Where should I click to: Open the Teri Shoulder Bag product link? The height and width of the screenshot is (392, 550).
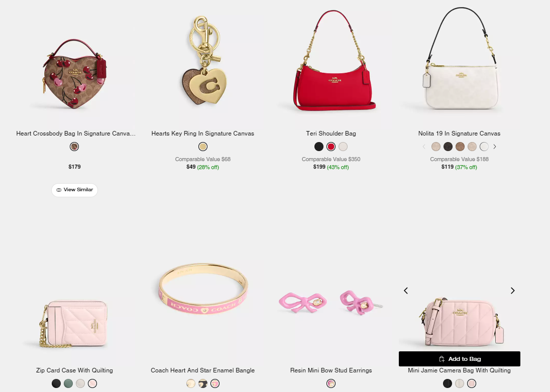331,133
